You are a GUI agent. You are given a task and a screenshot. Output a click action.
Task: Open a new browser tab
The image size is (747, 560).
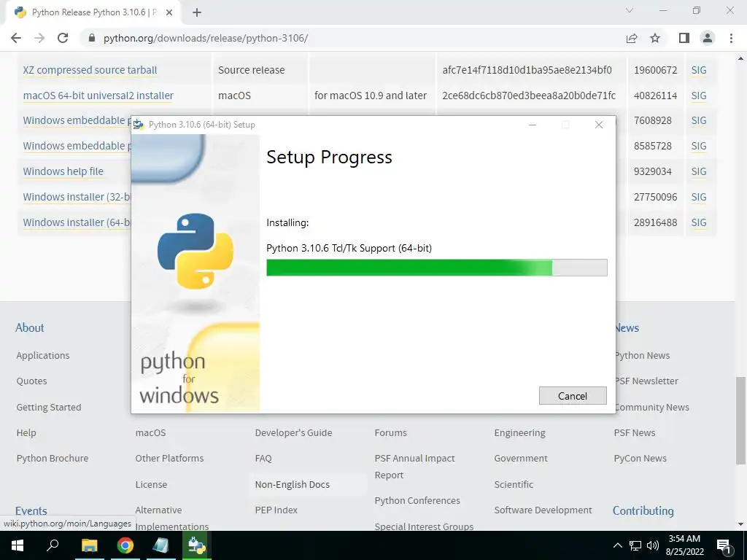click(x=197, y=12)
